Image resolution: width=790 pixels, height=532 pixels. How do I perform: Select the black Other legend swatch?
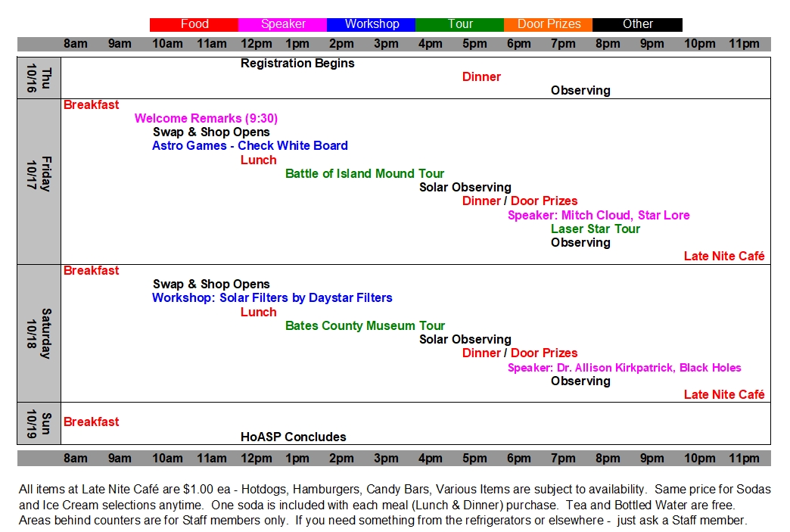[x=637, y=24]
